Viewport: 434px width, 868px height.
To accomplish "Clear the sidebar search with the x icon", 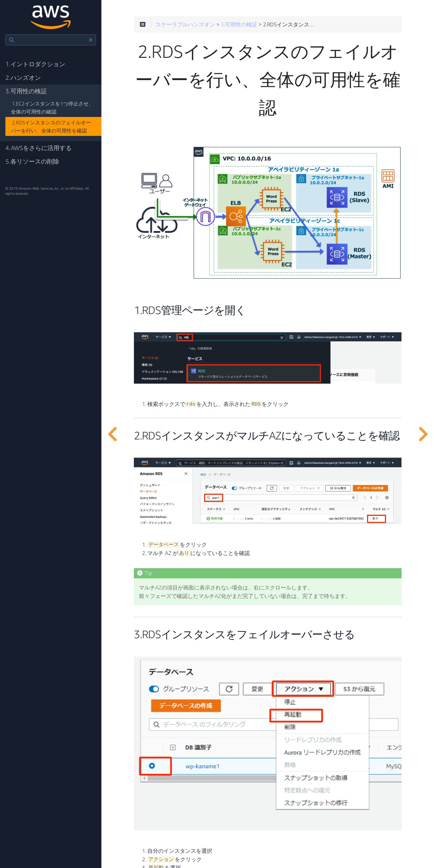I will click(91, 40).
